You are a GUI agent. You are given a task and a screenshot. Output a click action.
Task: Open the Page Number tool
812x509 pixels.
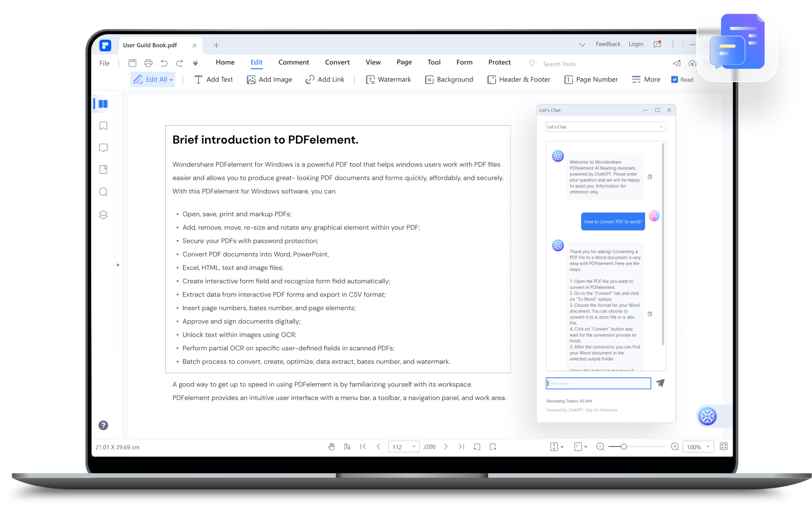coord(591,79)
